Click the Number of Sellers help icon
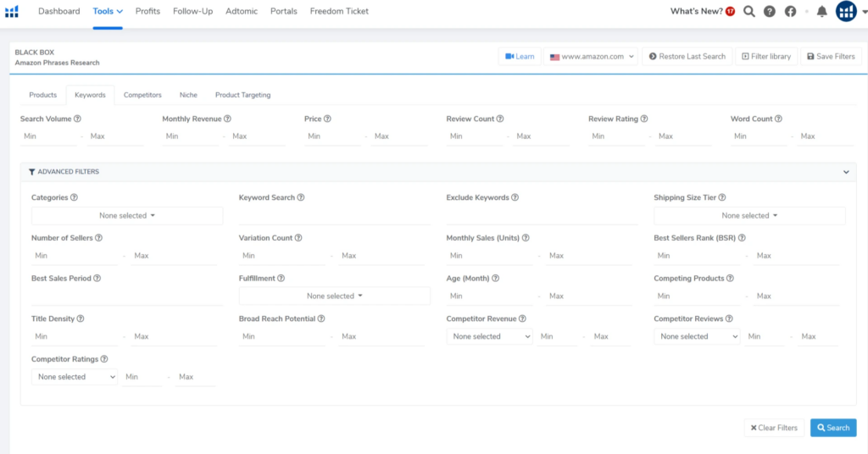This screenshot has width=868, height=454. [x=98, y=238]
